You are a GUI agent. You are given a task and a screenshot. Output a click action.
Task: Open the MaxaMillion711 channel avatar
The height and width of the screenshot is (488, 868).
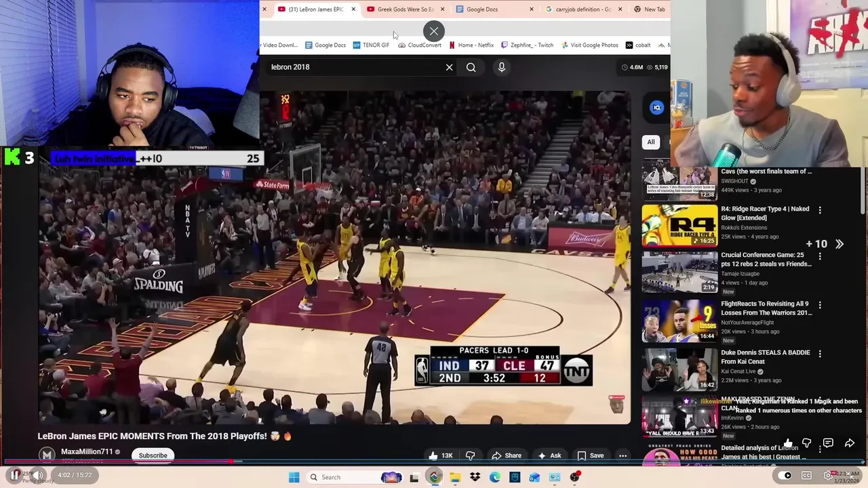[47, 455]
